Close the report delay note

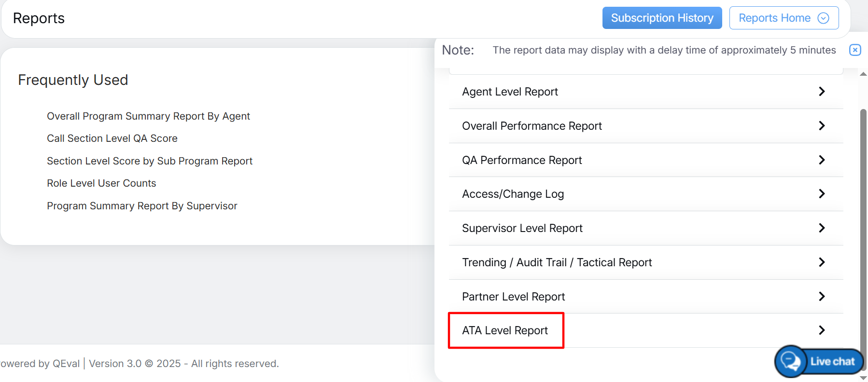coord(855,50)
